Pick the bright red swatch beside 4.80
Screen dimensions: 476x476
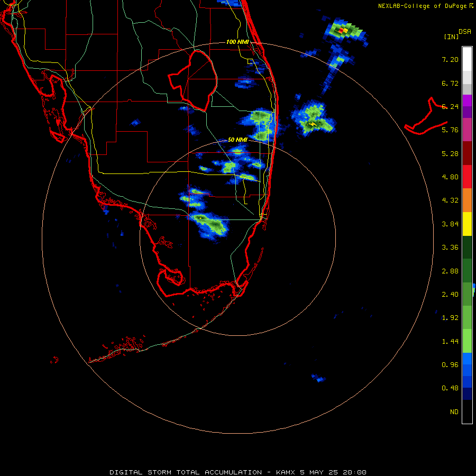click(467, 177)
